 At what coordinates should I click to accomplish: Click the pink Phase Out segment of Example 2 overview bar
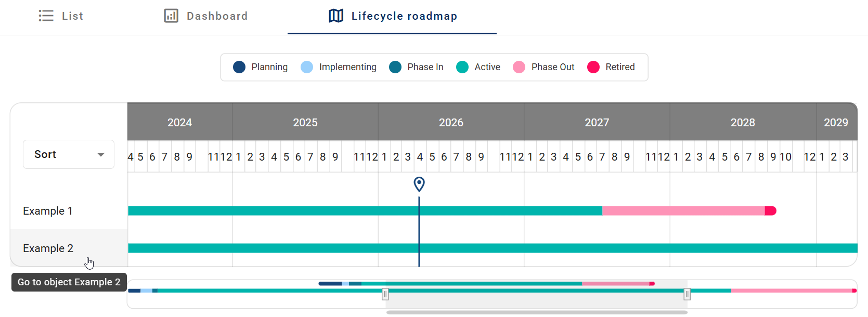coord(792,290)
